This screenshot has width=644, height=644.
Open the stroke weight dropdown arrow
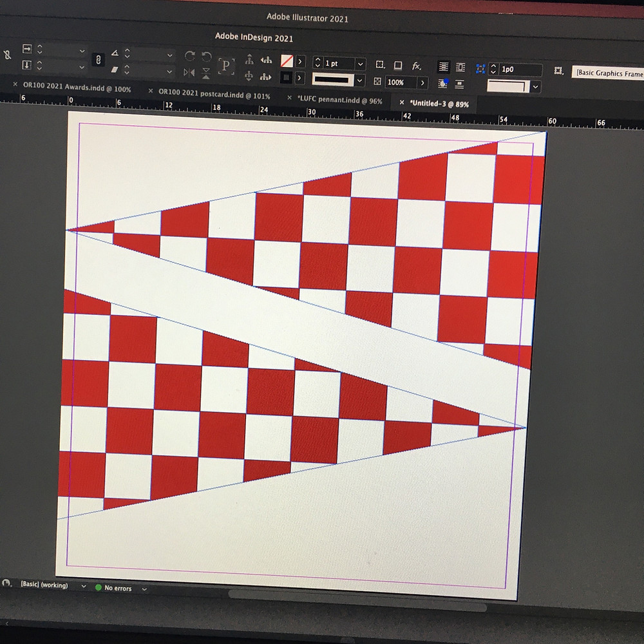(x=360, y=64)
